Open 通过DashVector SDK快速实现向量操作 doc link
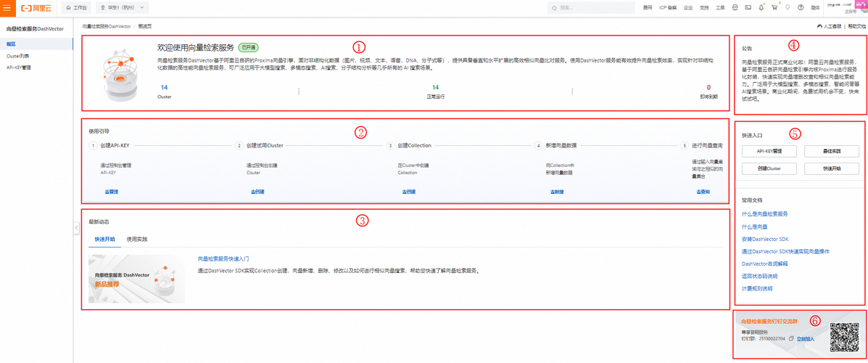868x363 pixels. pyautogui.click(x=785, y=252)
